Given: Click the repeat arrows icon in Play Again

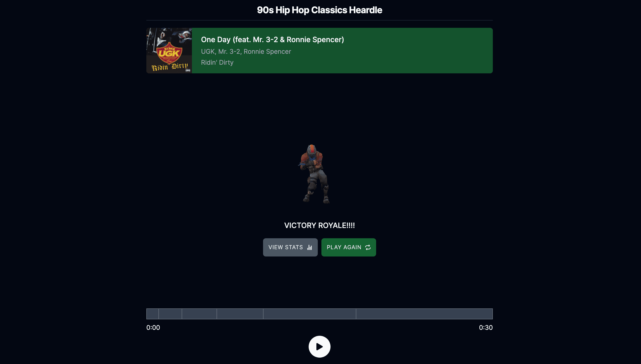Looking at the screenshot, I should pyautogui.click(x=368, y=247).
